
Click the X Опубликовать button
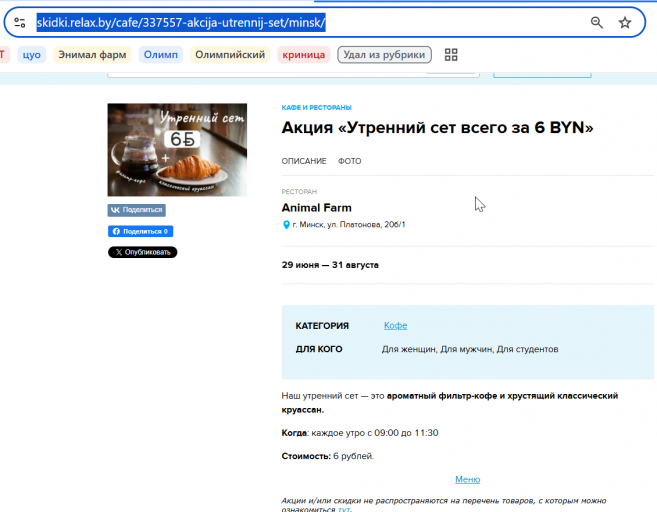click(142, 252)
